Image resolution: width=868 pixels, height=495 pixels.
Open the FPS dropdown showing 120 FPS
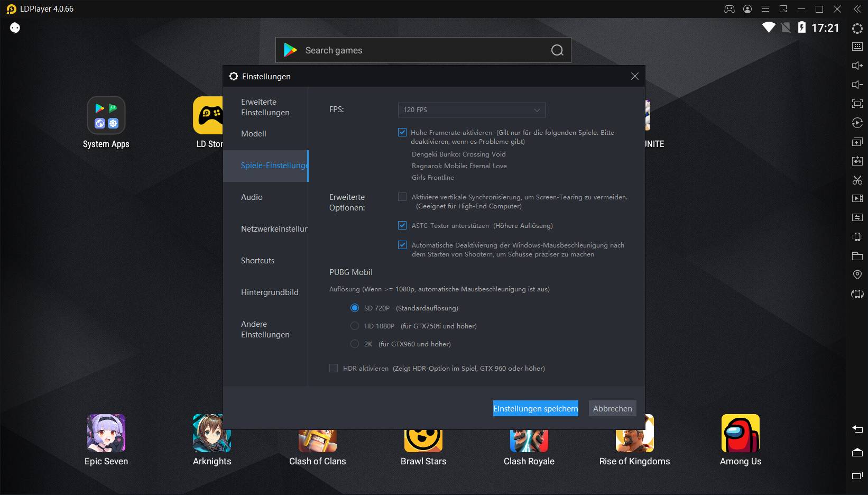472,110
